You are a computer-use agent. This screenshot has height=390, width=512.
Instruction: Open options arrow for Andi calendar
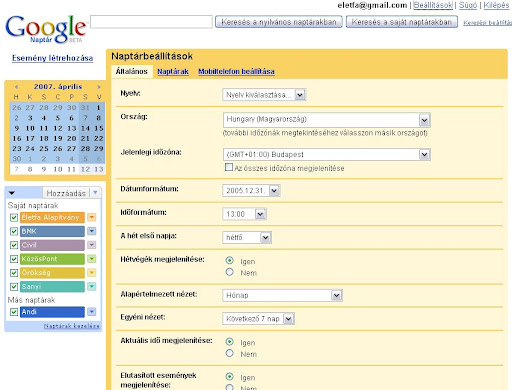click(x=92, y=312)
